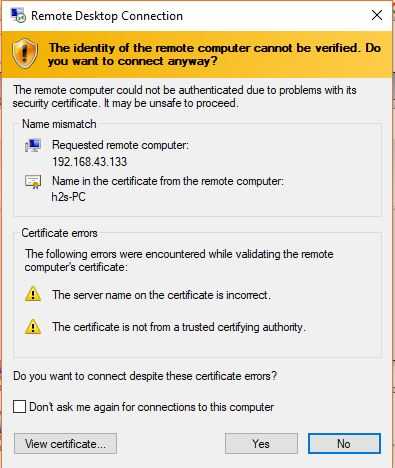
Task: Click the Certificate errors group label
Action: pyautogui.click(x=59, y=233)
